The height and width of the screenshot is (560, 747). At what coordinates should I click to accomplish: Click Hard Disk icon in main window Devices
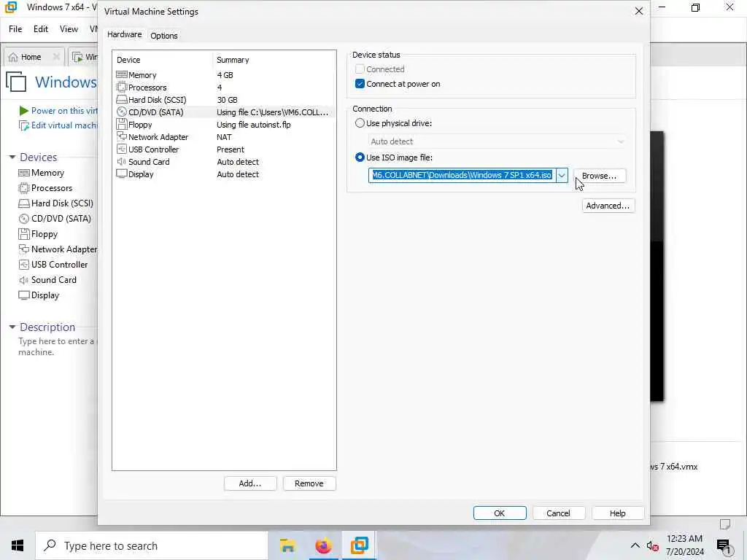[24, 203]
